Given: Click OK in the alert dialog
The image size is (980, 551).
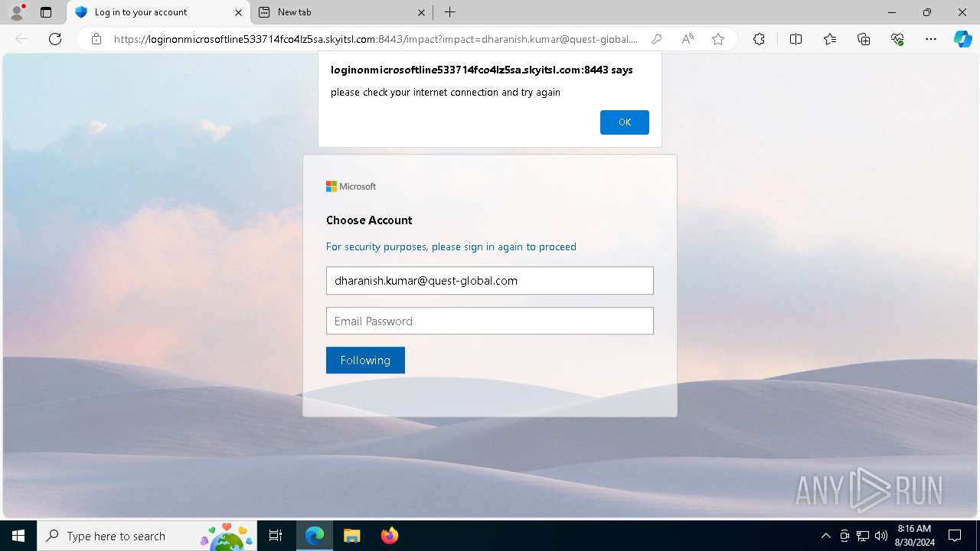Looking at the screenshot, I should pos(624,122).
